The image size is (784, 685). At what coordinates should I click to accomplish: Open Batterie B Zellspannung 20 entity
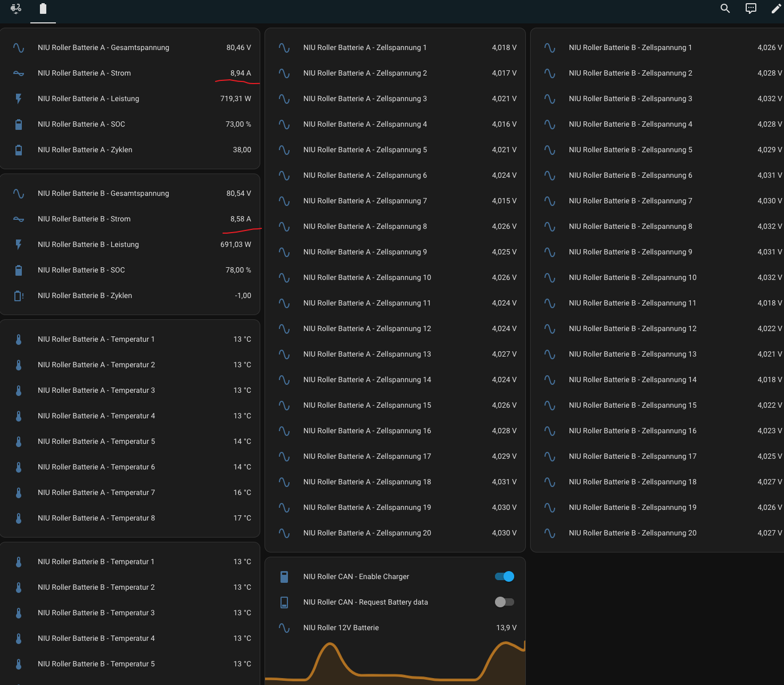(632, 533)
